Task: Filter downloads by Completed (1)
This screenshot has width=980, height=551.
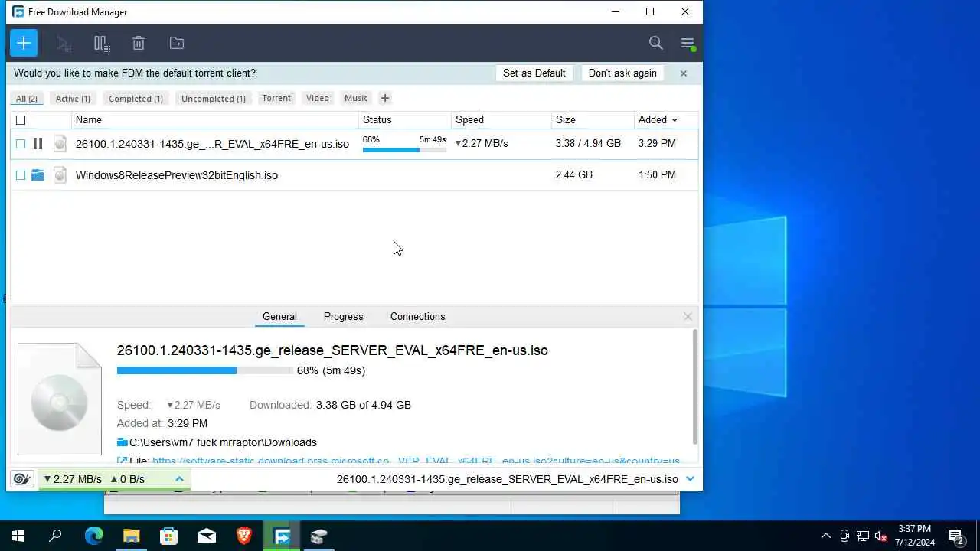Action: click(x=136, y=99)
